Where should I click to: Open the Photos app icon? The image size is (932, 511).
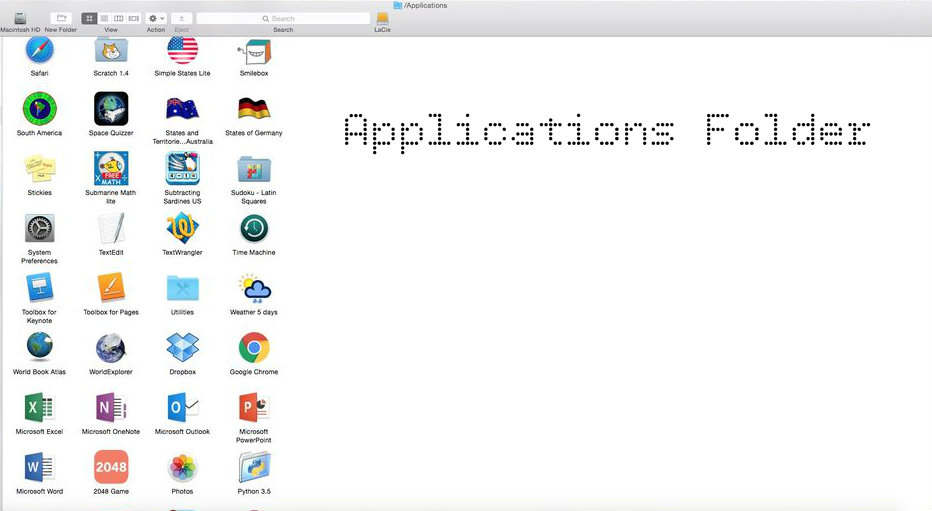pyautogui.click(x=182, y=468)
